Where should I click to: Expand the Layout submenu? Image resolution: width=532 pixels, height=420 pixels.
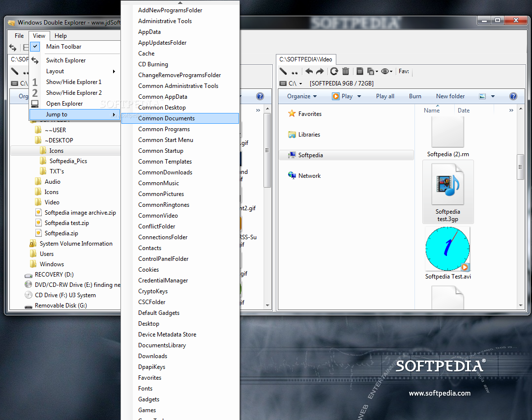click(x=75, y=71)
